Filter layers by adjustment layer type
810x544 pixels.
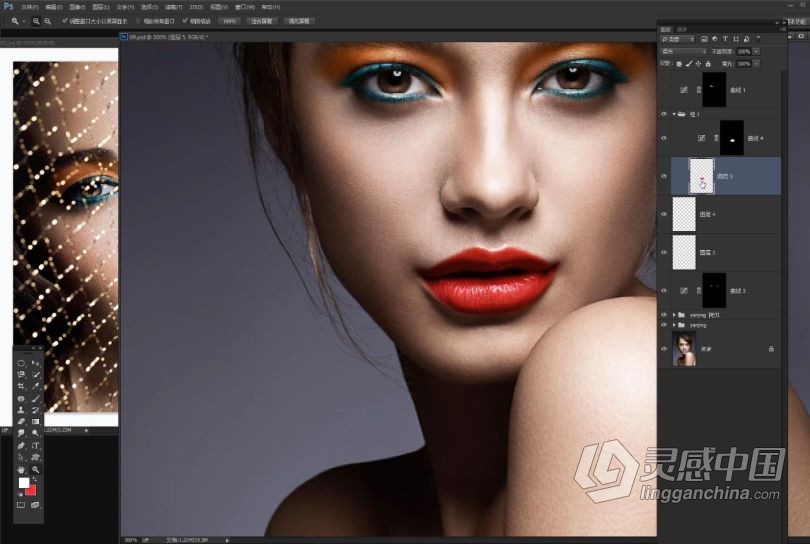(714, 39)
